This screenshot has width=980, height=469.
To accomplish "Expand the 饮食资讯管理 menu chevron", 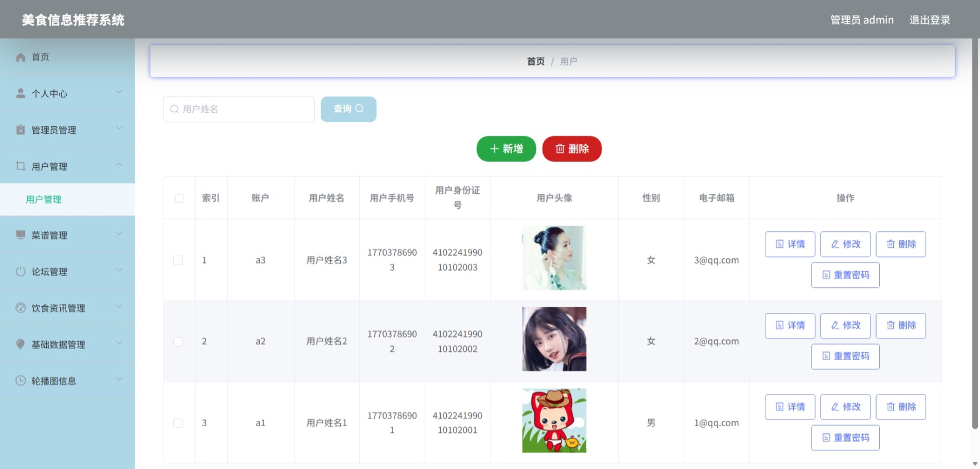I will point(119,307).
